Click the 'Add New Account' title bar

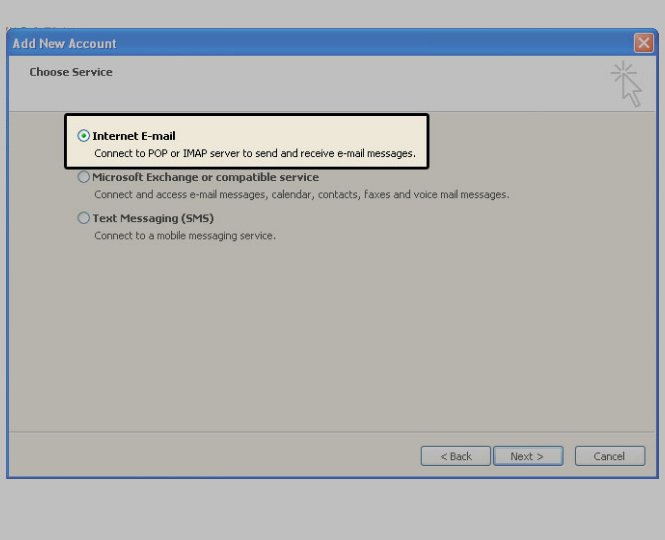[x=300, y=43]
